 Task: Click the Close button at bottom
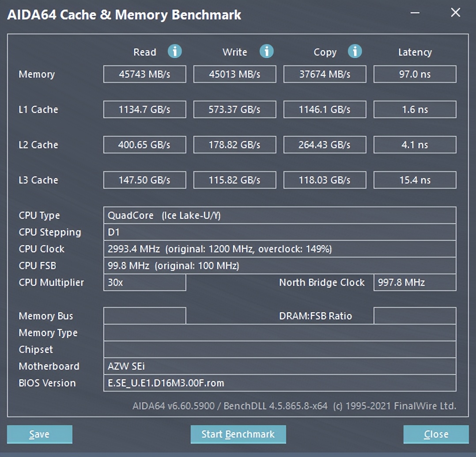(436, 434)
